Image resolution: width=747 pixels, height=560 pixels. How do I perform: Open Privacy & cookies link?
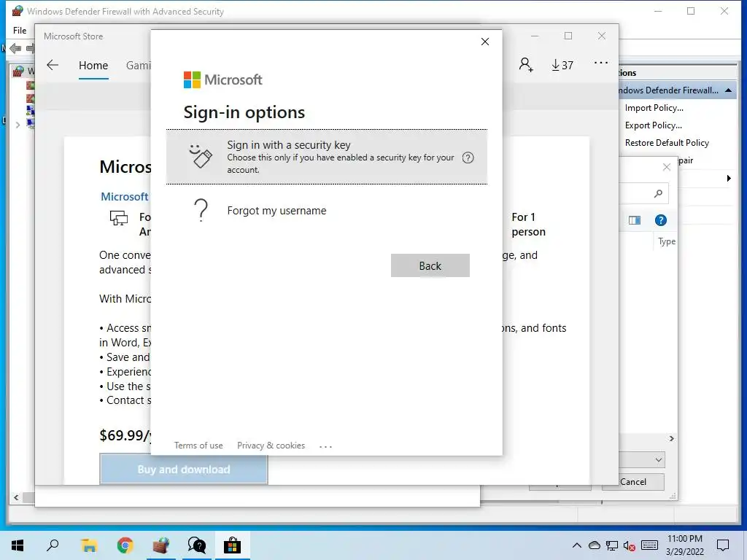coord(271,446)
